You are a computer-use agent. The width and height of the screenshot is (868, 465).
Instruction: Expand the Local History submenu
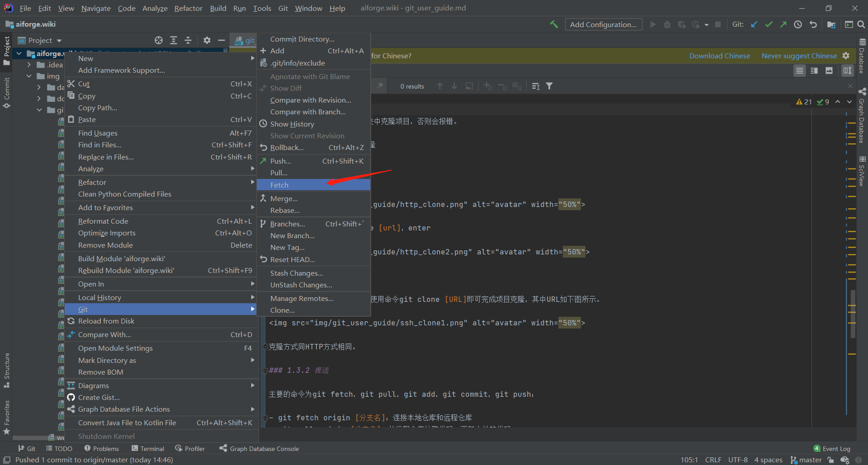pos(161,297)
